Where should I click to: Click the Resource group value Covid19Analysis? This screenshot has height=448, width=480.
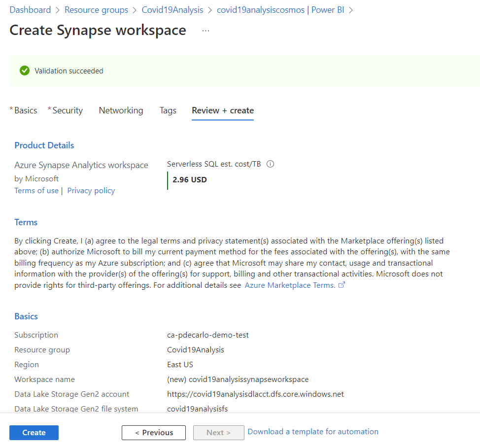click(x=196, y=350)
